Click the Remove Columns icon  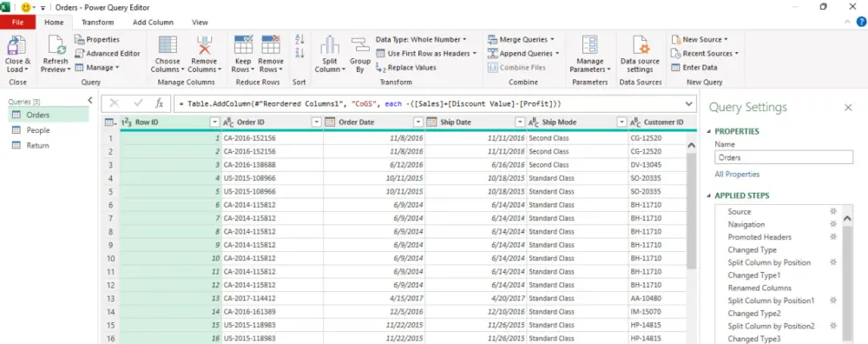click(x=204, y=45)
